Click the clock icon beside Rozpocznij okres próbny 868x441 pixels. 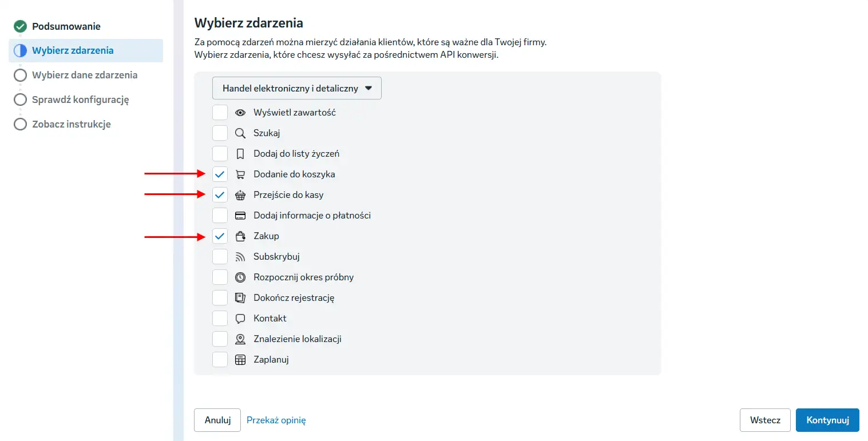pyautogui.click(x=240, y=277)
